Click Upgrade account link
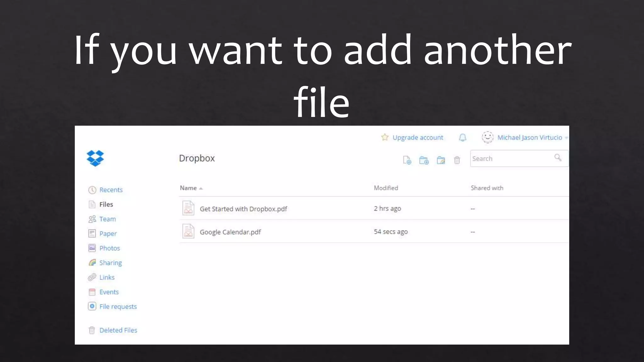The height and width of the screenshot is (362, 644). 418,138
